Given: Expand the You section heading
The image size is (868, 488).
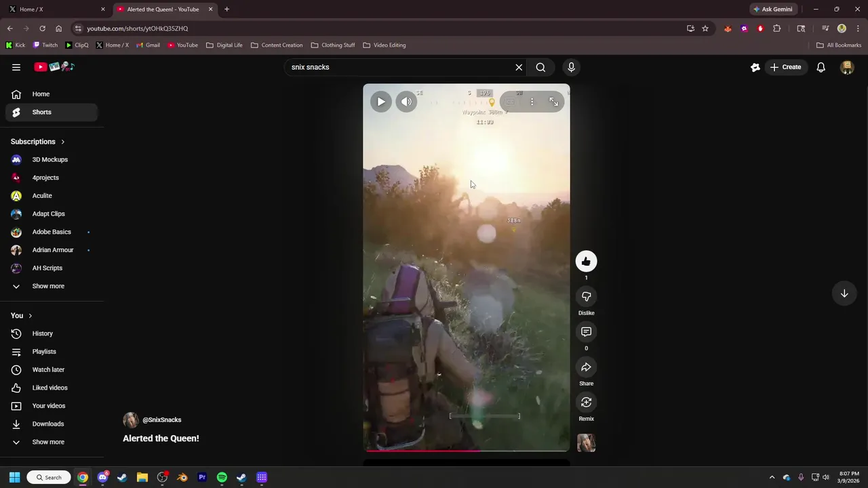Looking at the screenshot, I should [22, 316].
